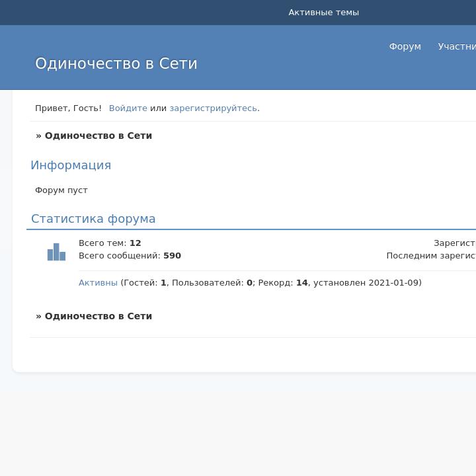The image size is (476, 476).
Task: Click the зарегистрируйтесь registration link
Action: (213, 108)
